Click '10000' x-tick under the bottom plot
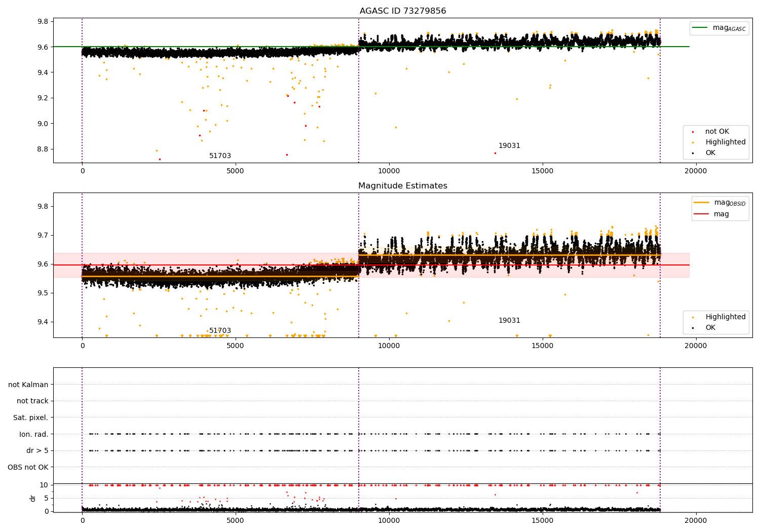Viewport: 760px width, 532px height. 389,521
